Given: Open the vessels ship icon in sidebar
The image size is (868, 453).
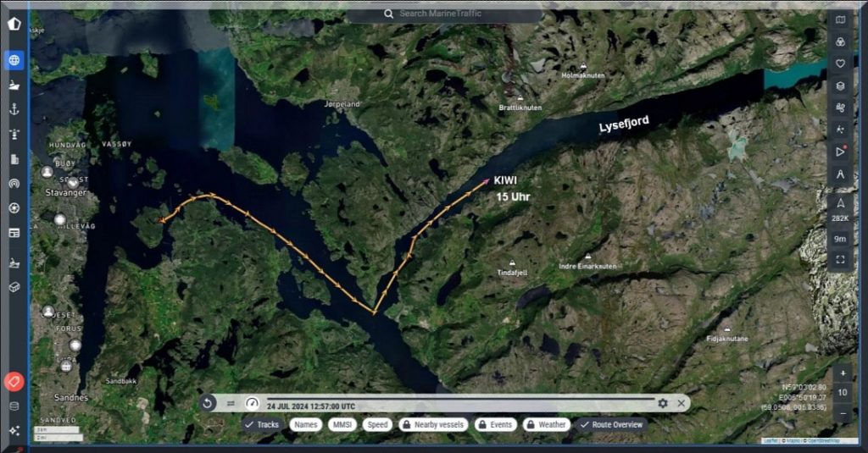Looking at the screenshot, I should pyautogui.click(x=14, y=85).
